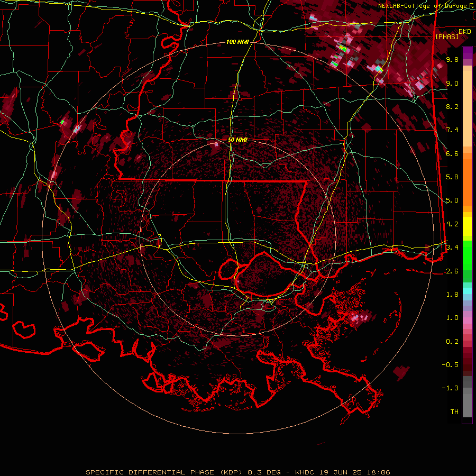
Task: Click the -1.3 scale value
Action: (450, 388)
